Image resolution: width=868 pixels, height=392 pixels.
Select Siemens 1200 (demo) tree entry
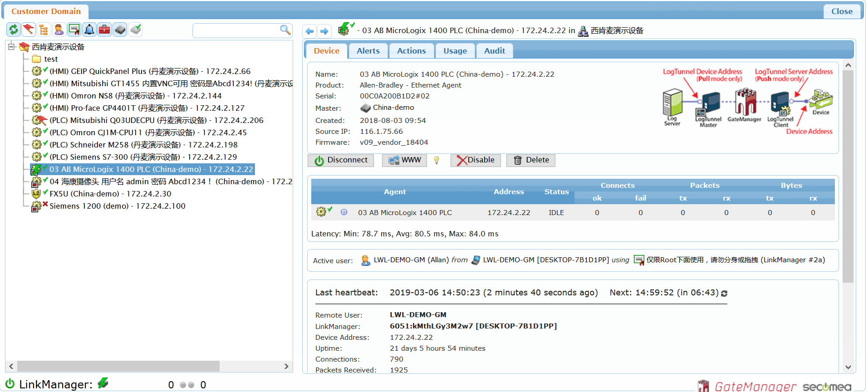point(117,206)
